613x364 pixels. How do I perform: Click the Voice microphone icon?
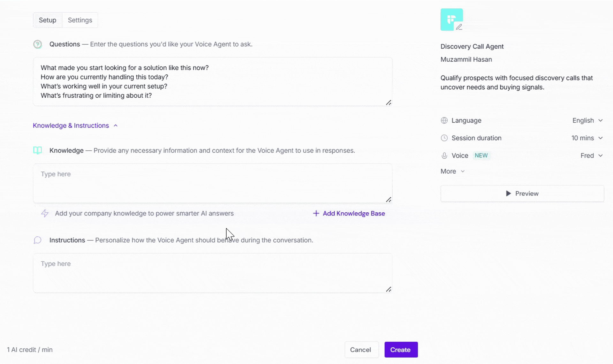tap(444, 155)
